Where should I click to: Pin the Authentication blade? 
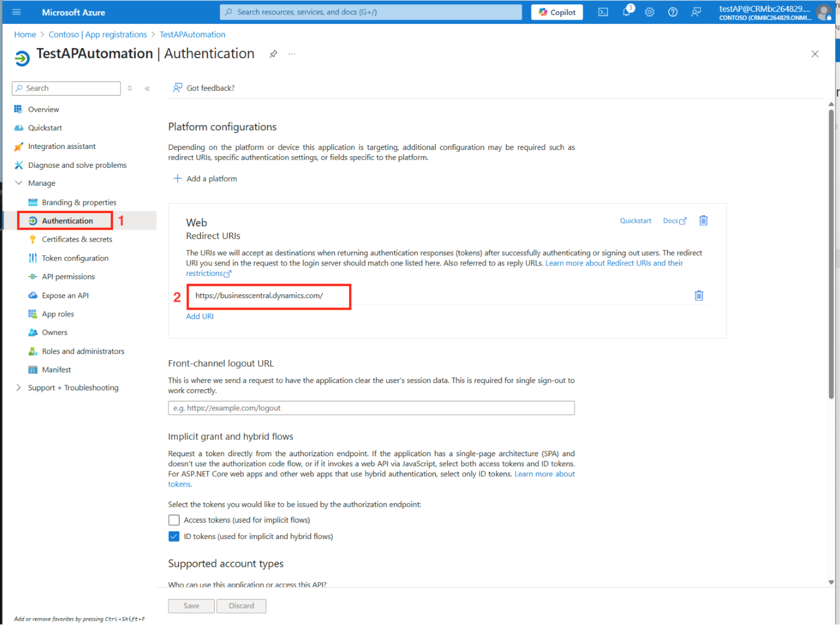[273, 54]
